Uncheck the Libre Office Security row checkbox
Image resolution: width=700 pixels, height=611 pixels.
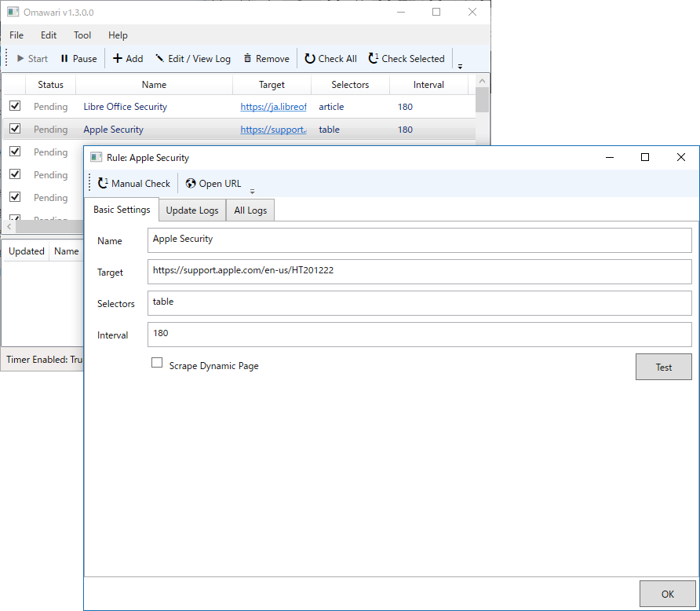15,105
